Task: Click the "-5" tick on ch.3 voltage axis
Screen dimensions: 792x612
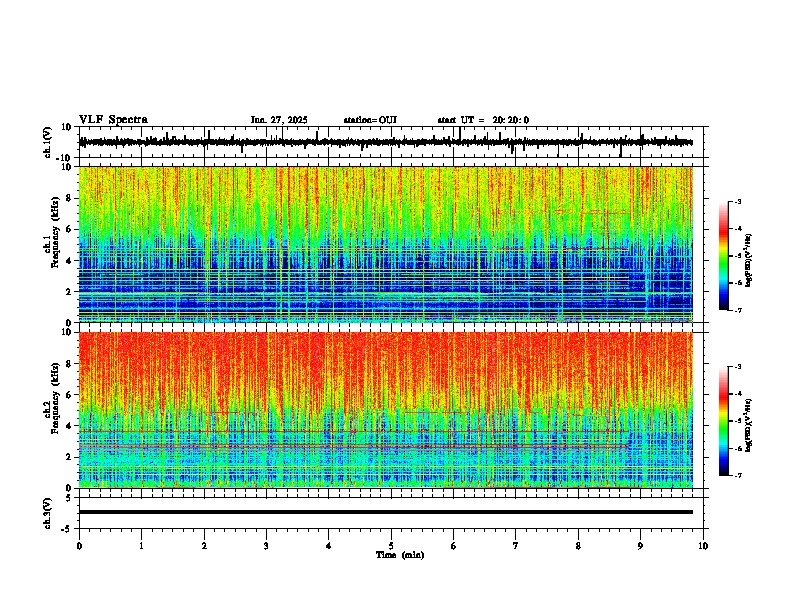Action: (x=67, y=529)
